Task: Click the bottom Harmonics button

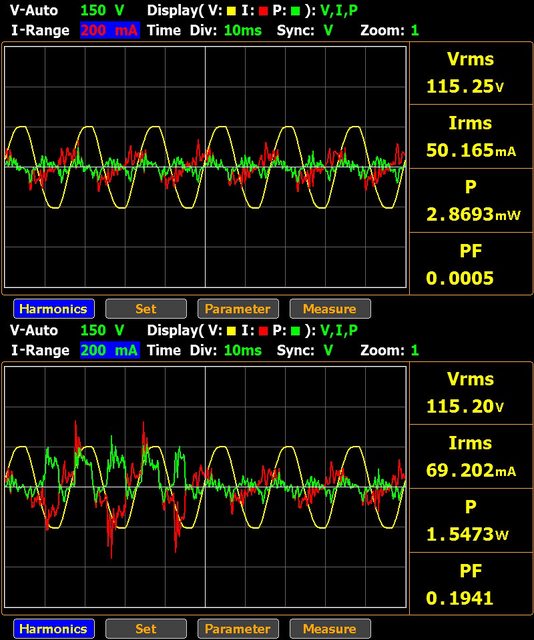Action: (53, 629)
